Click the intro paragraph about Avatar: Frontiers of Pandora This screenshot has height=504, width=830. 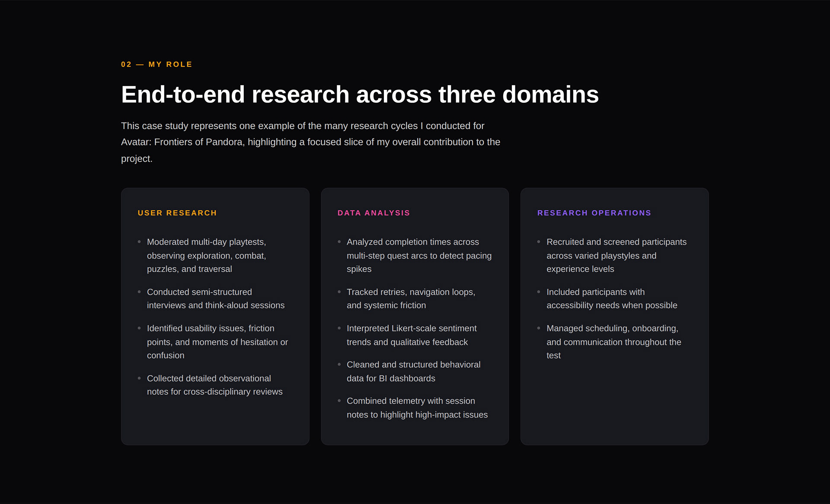pos(310,142)
